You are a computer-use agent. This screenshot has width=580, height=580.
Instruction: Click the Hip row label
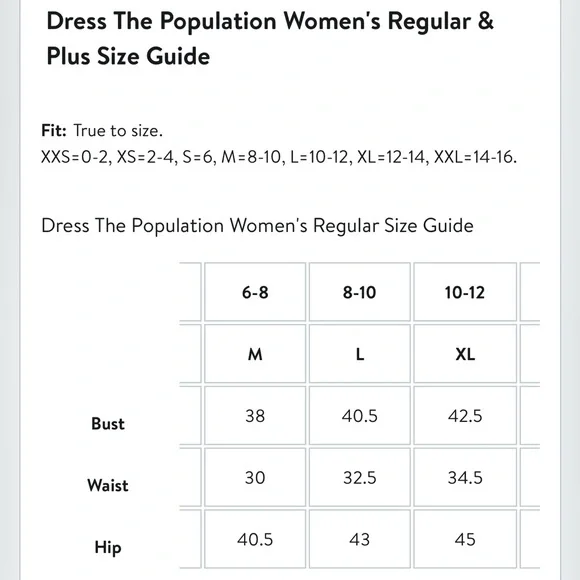pos(108,547)
